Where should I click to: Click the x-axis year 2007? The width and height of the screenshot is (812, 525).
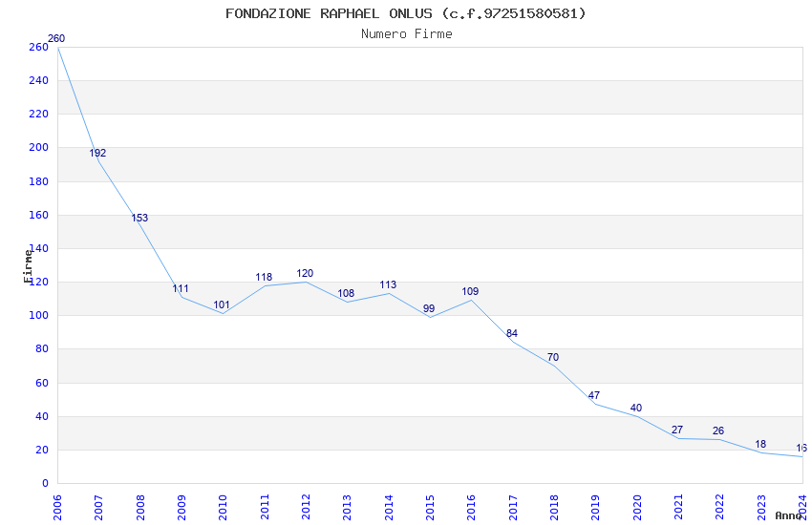coord(99,507)
